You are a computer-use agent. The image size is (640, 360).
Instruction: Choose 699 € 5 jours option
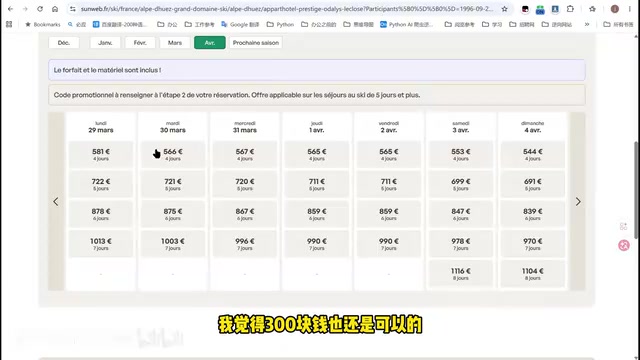460,184
